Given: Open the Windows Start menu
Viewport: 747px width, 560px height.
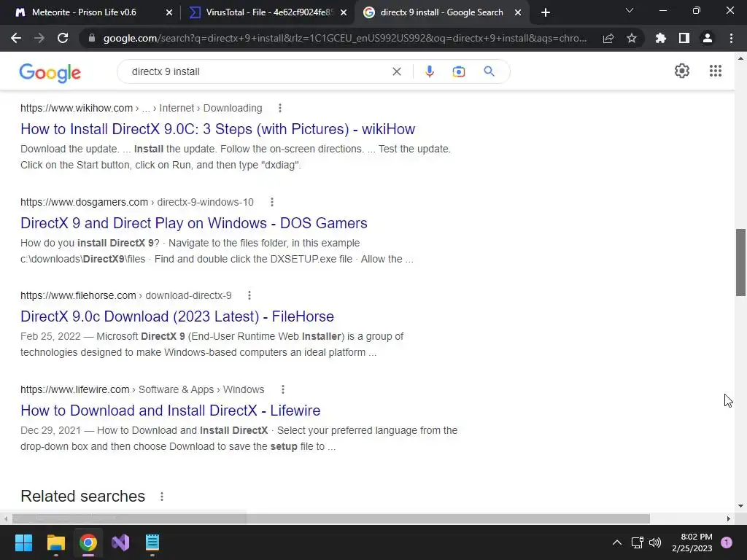Looking at the screenshot, I should (x=23, y=542).
